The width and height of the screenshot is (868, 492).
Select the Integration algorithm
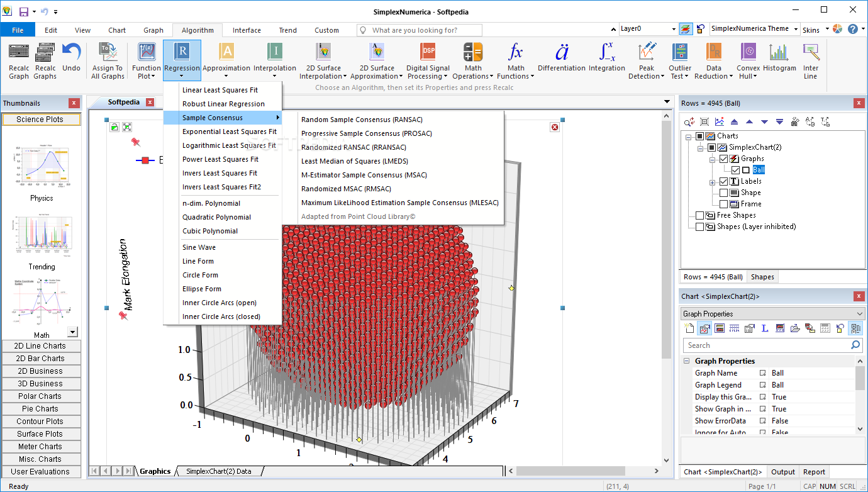coord(607,57)
